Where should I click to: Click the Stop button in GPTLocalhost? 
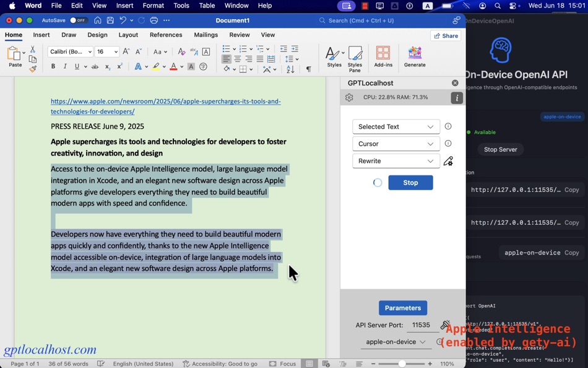(410, 183)
